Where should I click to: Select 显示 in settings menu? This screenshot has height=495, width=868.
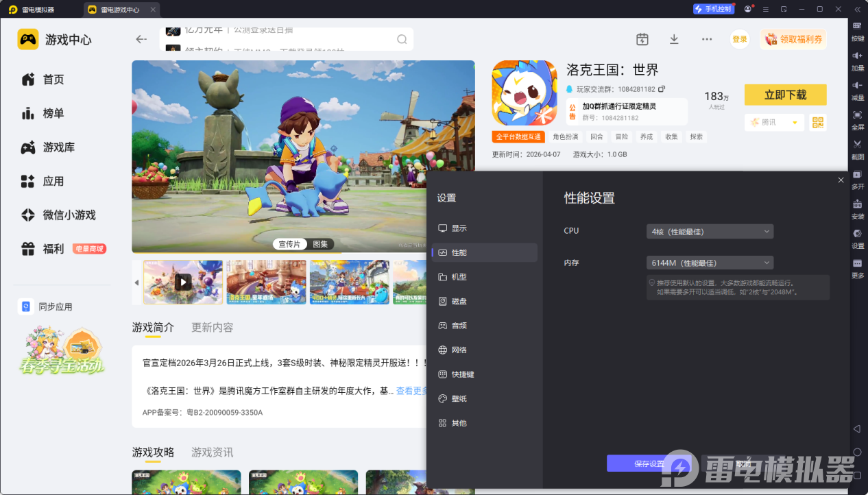[459, 228]
